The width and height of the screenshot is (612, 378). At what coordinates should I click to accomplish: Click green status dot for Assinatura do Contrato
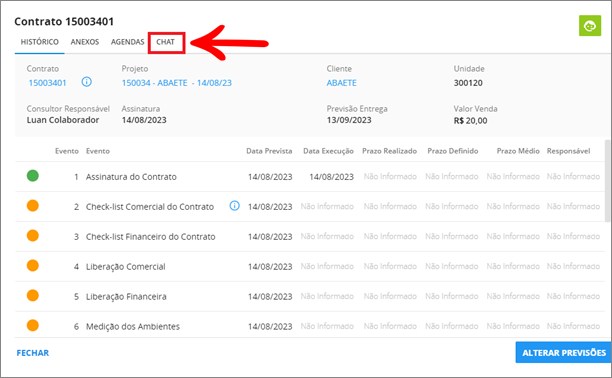click(33, 176)
